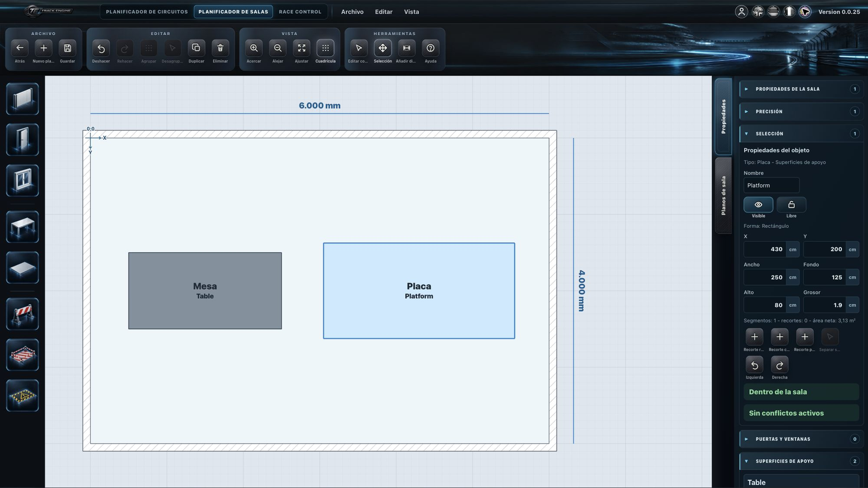The height and width of the screenshot is (488, 868).
Task: Select the door object in left sidebar
Action: [x=22, y=140]
